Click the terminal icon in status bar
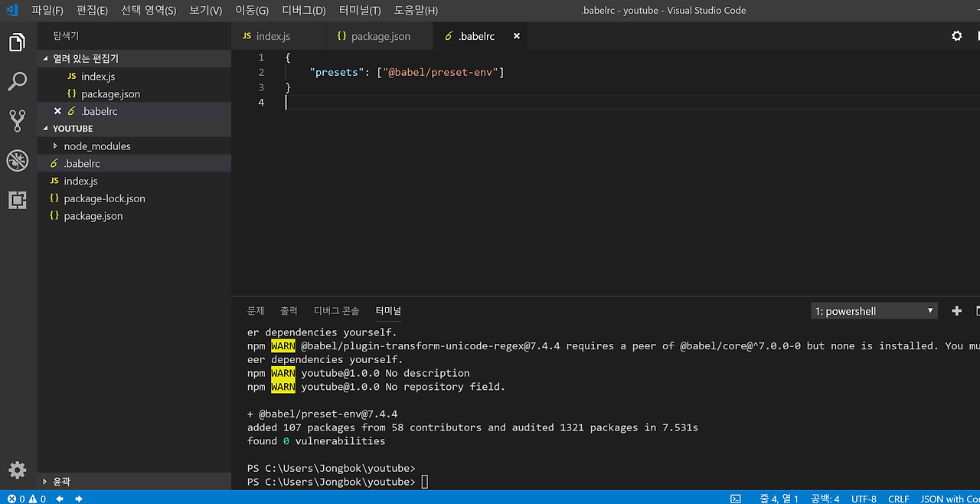Image resolution: width=980 pixels, height=504 pixels. [x=736, y=499]
